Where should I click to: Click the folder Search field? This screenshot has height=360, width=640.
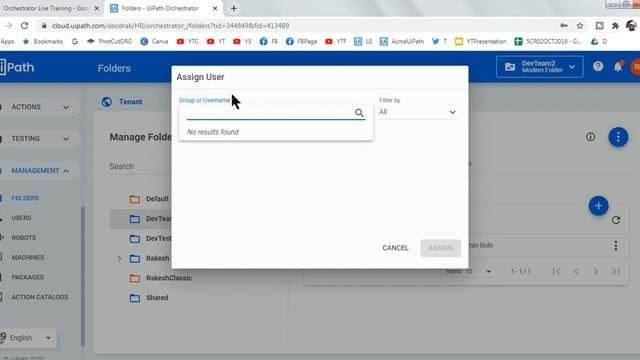[x=140, y=167]
